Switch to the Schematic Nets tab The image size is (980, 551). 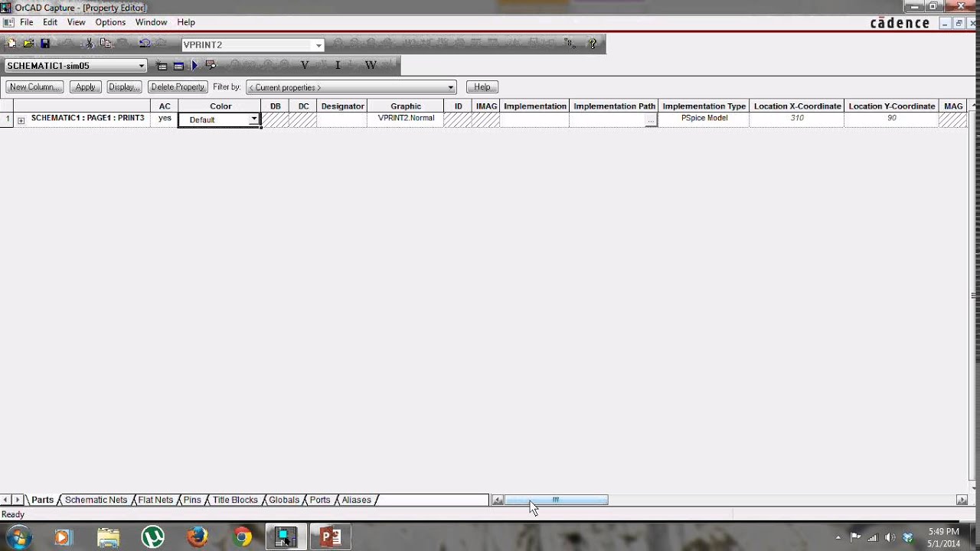[96, 500]
